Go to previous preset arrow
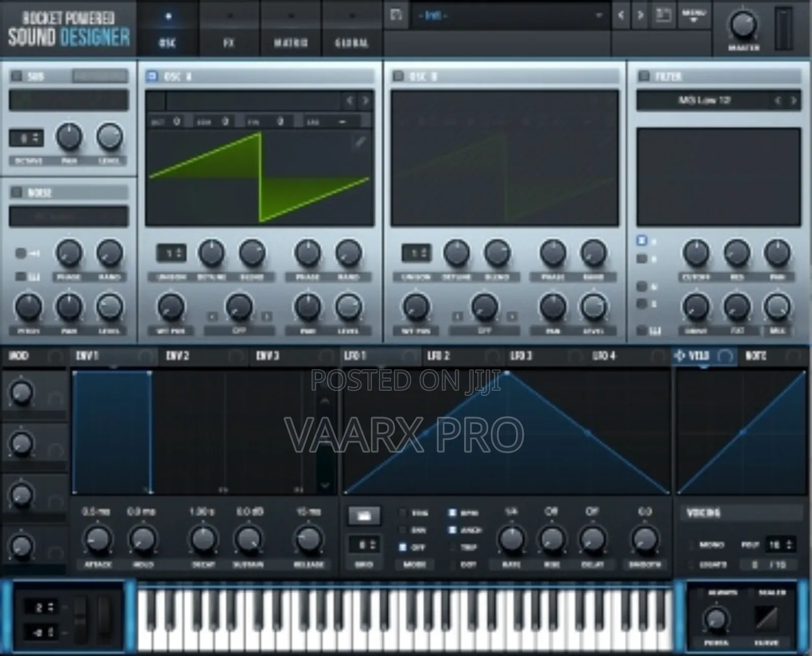The image size is (812, 656). click(x=621, y=15)
